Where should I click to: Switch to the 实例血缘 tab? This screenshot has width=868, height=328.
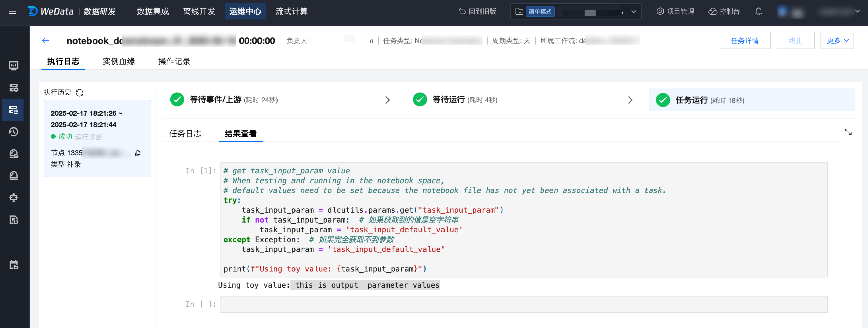tap(119, 61)
